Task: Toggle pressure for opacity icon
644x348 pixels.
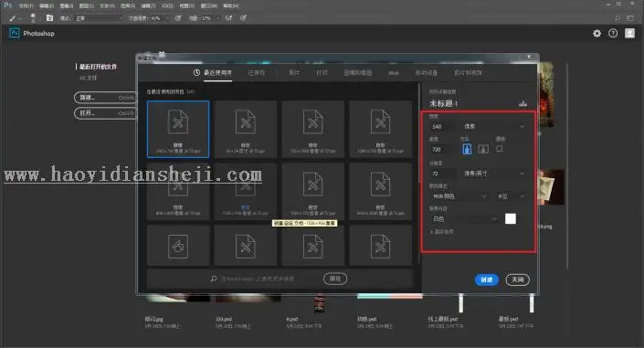Action: click(178, 18)
